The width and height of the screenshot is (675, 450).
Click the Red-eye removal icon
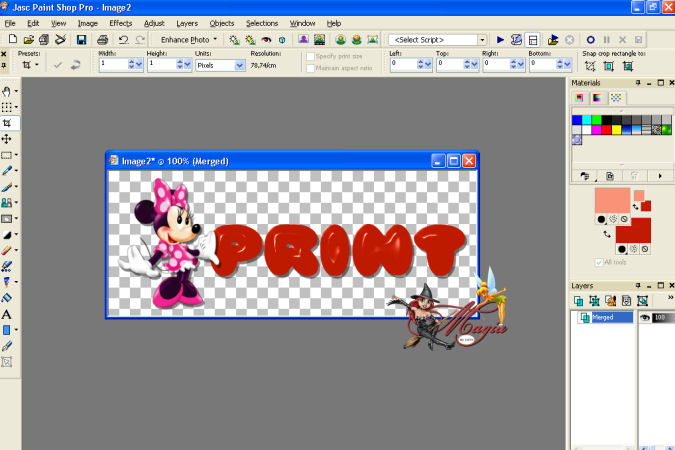pos(266,40)
